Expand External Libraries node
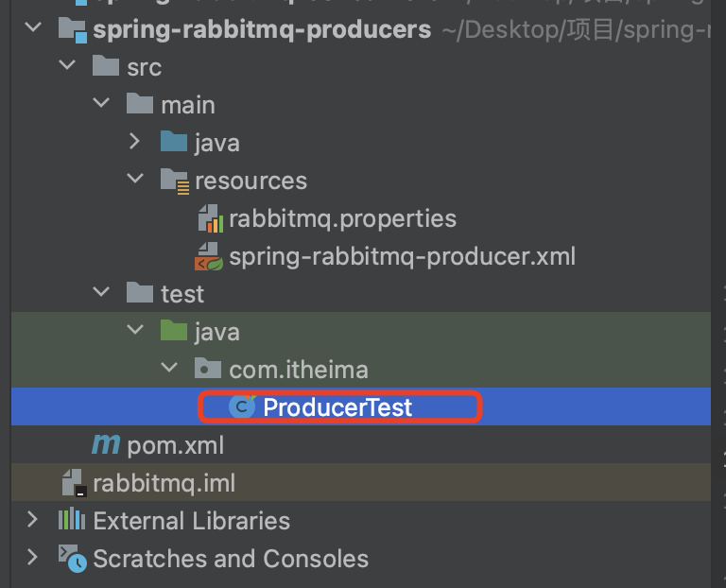 coord(34,521)
